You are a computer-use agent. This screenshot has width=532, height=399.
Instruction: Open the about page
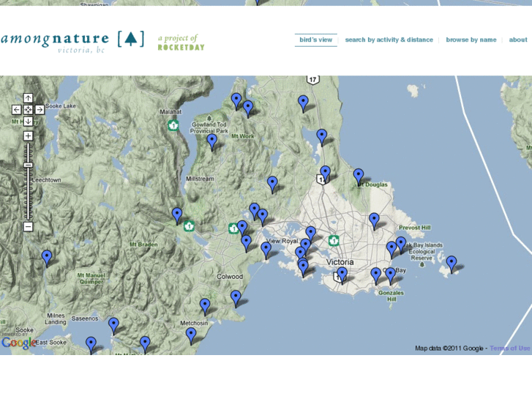(x=518, y=40)
